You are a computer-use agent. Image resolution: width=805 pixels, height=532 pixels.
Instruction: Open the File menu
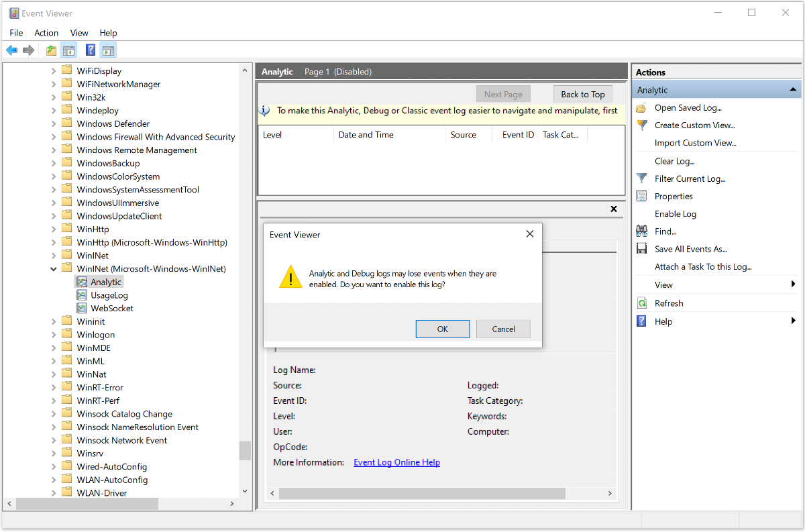coord(16,33)
